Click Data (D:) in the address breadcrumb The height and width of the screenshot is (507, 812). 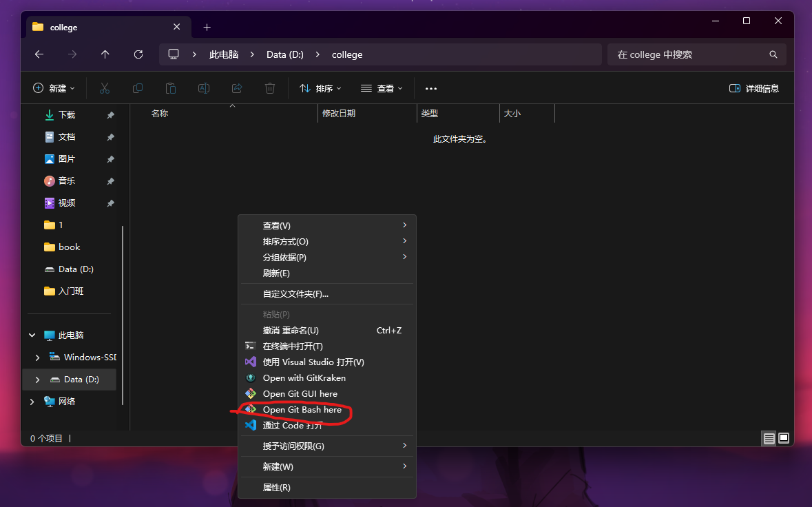click(x=285, y=54)
